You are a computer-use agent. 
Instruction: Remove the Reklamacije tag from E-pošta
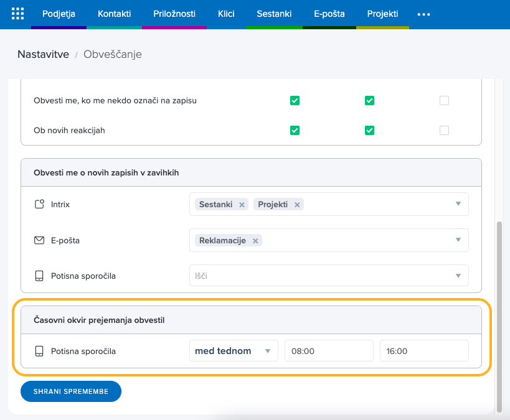point(255,241)
